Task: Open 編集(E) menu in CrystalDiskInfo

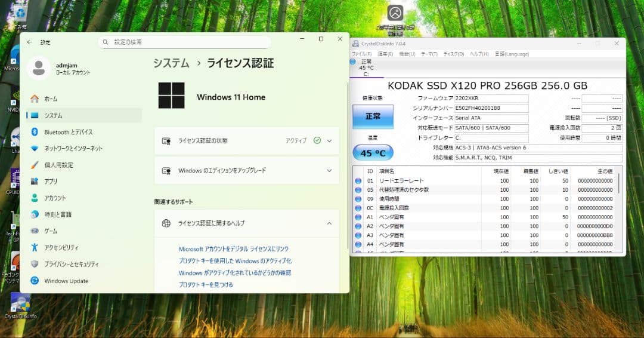Action: pos(385,54)
